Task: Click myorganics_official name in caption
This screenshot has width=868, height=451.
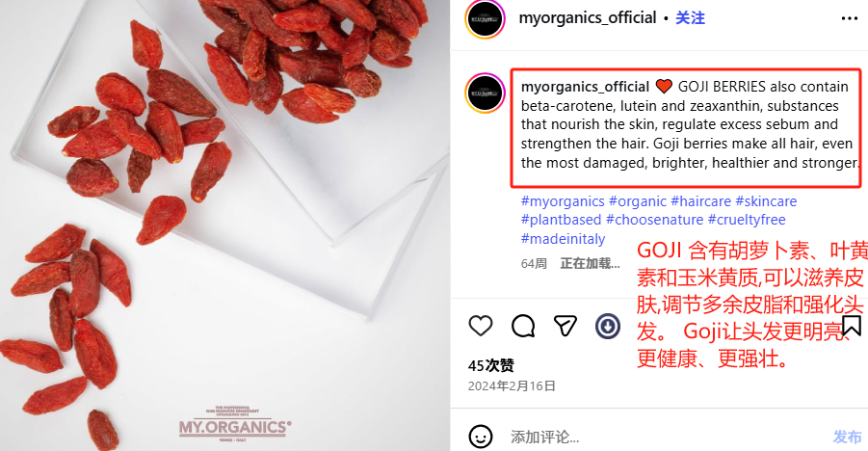Action: (585, 87)
